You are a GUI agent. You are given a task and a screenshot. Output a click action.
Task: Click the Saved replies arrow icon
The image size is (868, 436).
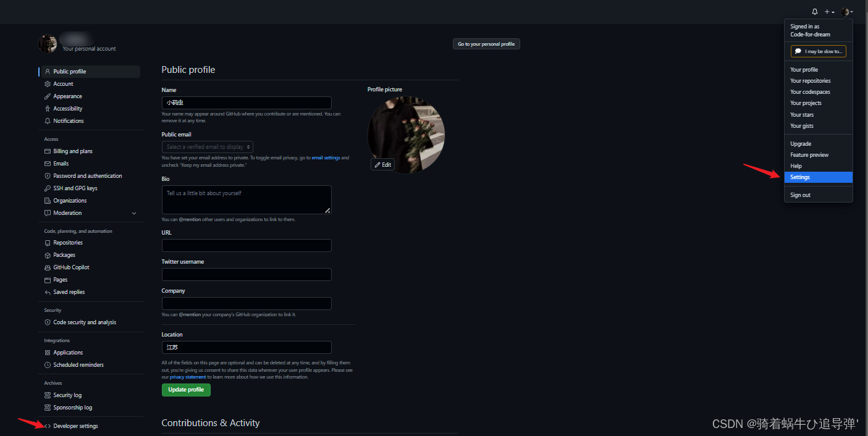click(48, 292)
